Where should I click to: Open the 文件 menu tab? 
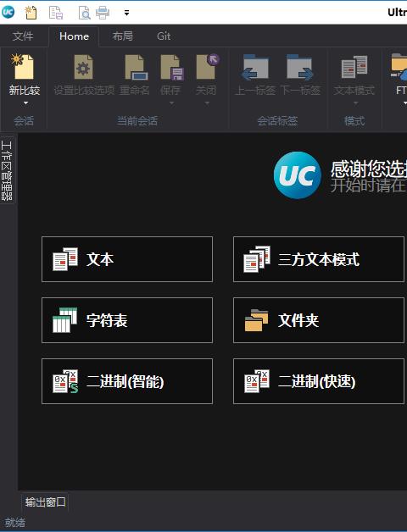(x=23, y=36)
